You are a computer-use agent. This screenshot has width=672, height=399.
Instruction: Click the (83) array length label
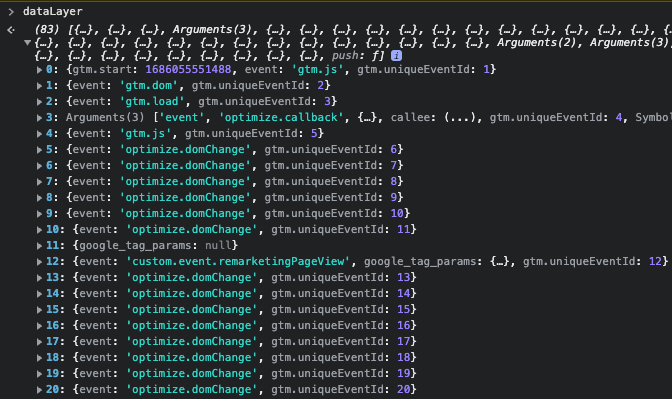[46, 30]
